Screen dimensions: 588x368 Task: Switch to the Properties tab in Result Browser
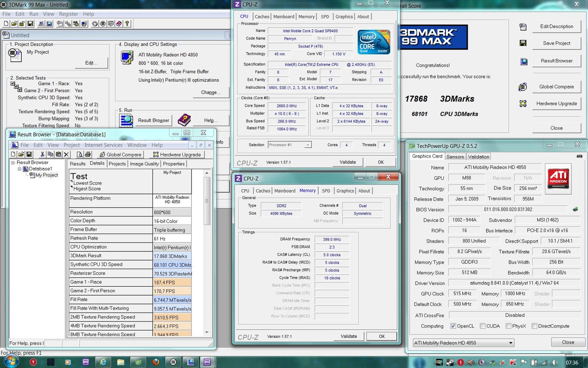pyautogui.click(x=173, y=164)
